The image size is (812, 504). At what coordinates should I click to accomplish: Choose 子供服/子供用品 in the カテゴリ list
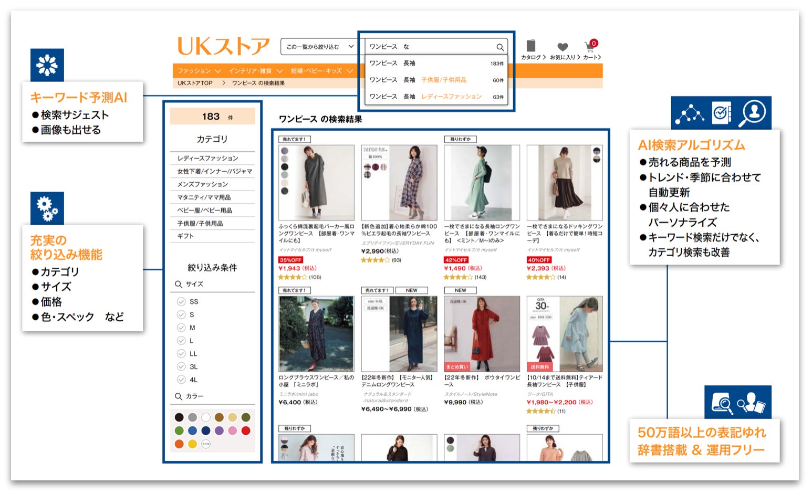coord(213,224)
